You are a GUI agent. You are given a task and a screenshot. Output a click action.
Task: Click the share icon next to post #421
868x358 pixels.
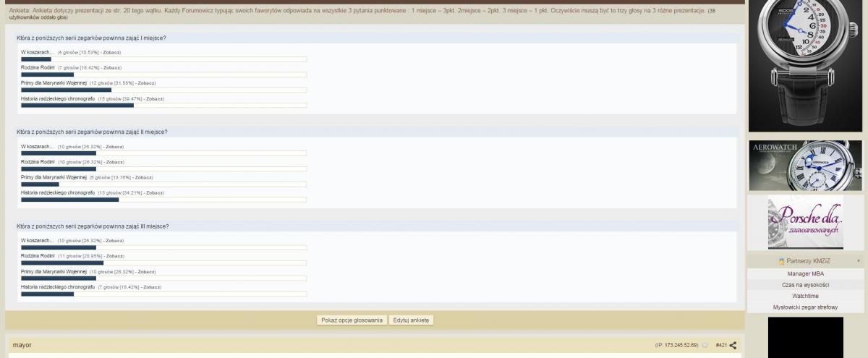[x=733, y=346]
